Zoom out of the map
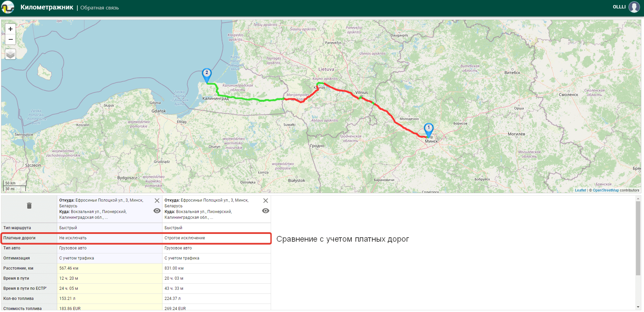Screen dimensions: 644x312 pyautogui.click(x=10, y=39)
